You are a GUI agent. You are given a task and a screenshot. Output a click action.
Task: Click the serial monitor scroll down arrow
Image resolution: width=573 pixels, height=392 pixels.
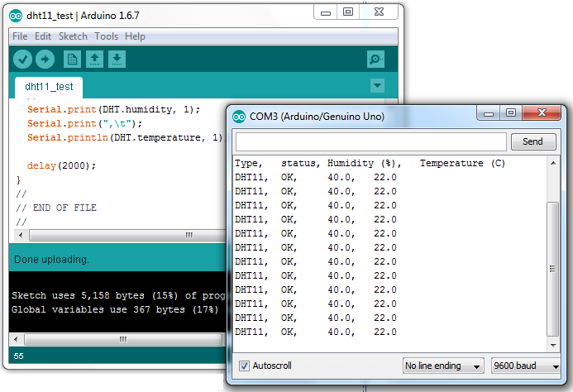pos(553,345)
